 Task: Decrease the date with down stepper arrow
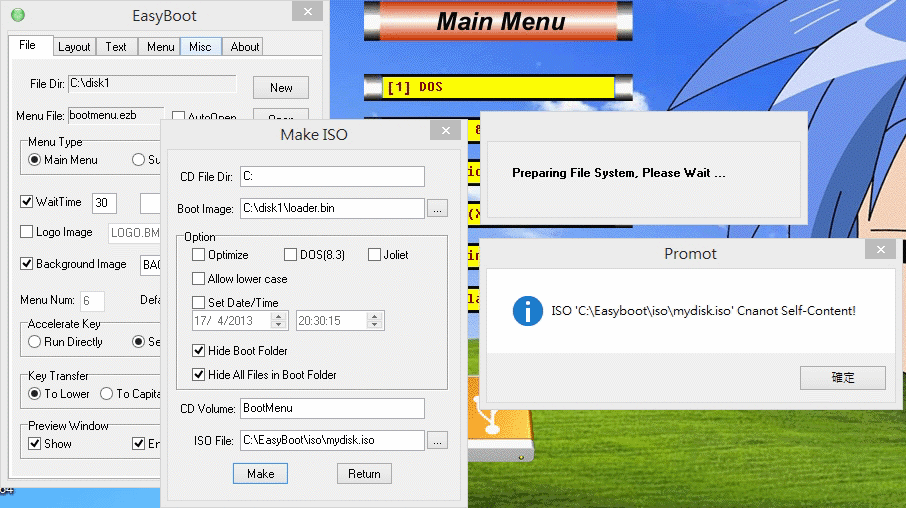click(279, 325)
